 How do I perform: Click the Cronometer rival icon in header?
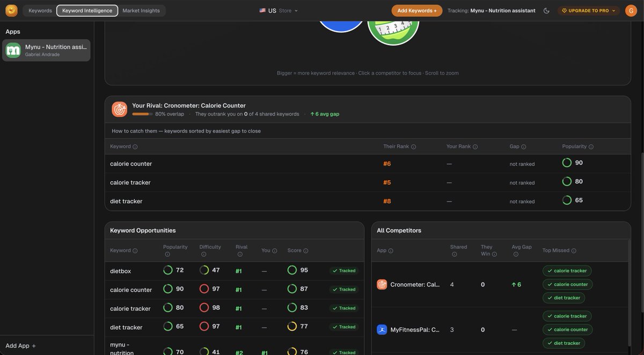click(x=119, y=109)
